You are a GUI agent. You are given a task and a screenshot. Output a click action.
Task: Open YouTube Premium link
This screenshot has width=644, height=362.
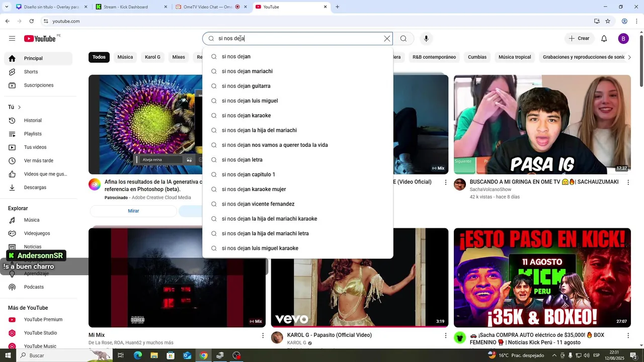pyautogui.click(x=38, y=320)
